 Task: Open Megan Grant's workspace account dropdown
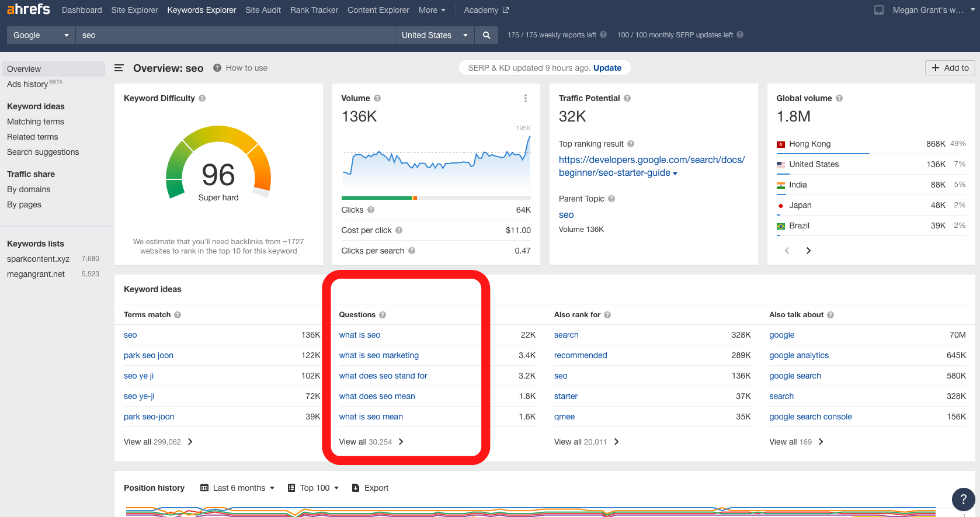pyautogui.click(x=934, y=10)
